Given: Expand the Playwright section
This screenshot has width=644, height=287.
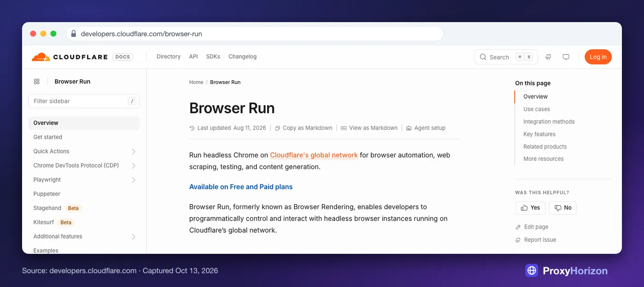Looking at the screenshot, I should click(133, 180).
